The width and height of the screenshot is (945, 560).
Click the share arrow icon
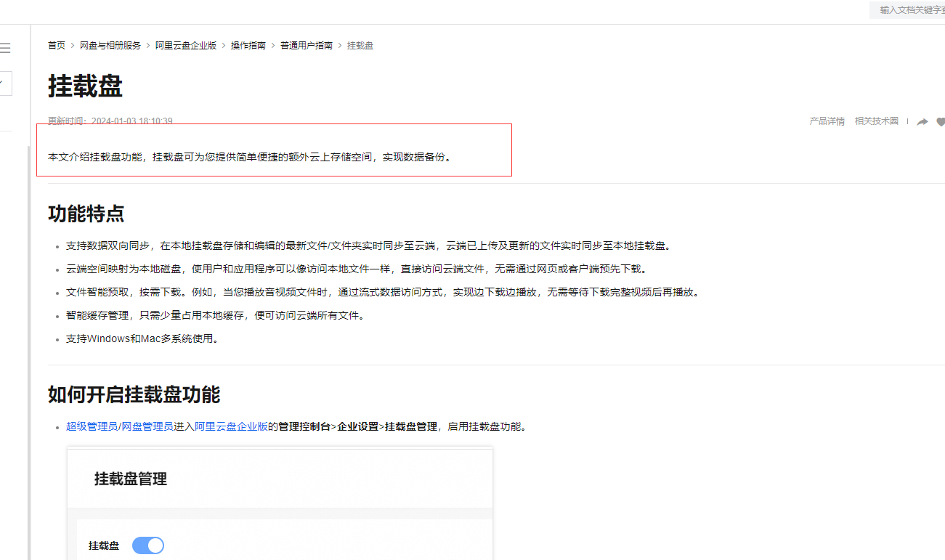pos(922,122)
